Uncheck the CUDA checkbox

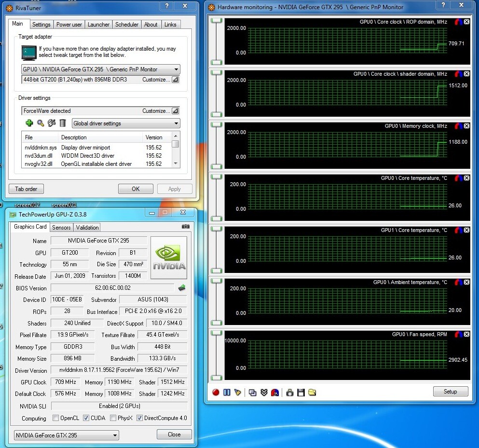(x=86, y=418)
